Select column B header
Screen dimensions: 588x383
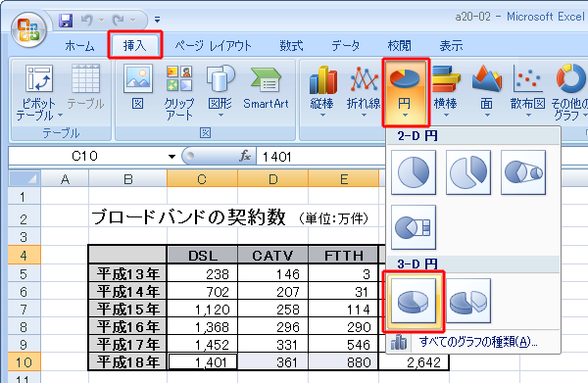[127, 179]
